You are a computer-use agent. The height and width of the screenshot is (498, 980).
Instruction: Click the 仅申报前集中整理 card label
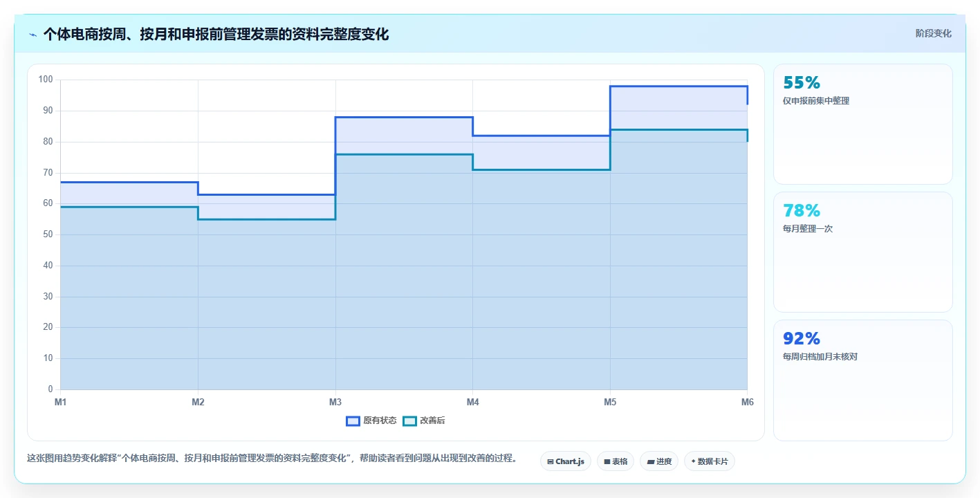pyautogui.click(x=816, y=101)
